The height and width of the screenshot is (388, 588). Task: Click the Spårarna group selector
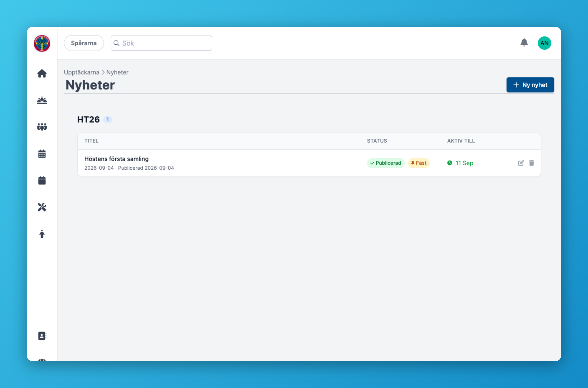(84, 43)
